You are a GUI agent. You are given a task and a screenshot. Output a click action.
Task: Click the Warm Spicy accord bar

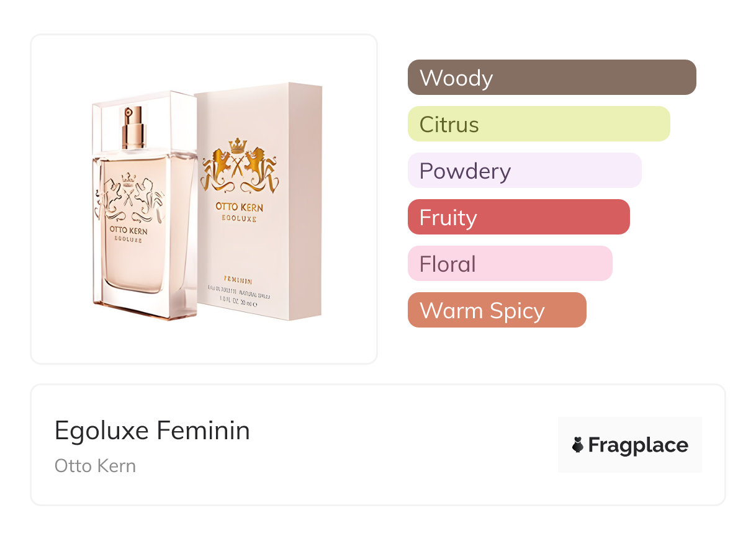(497, 310)
